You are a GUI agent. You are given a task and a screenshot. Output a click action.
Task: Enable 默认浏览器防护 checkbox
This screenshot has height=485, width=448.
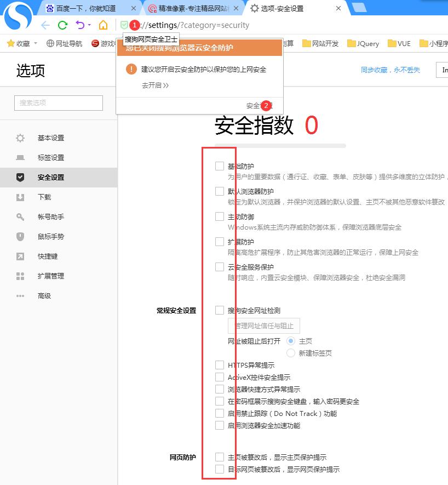(220, 191)
